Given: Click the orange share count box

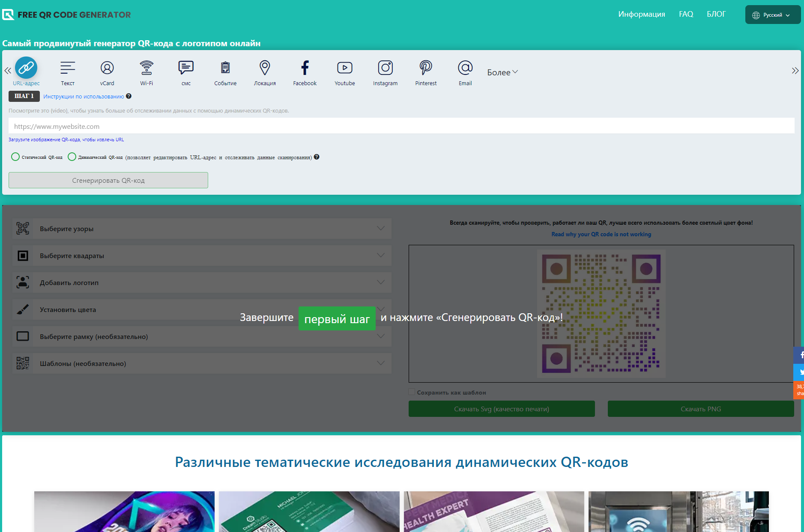Looking at the screenshot, I should coord(799,390).
